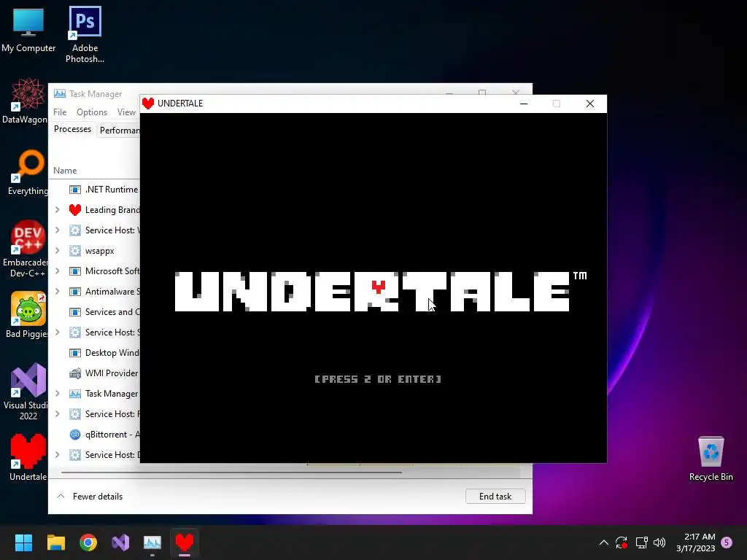Open the Visual Studio 2022 desktop shortcut

27,392
